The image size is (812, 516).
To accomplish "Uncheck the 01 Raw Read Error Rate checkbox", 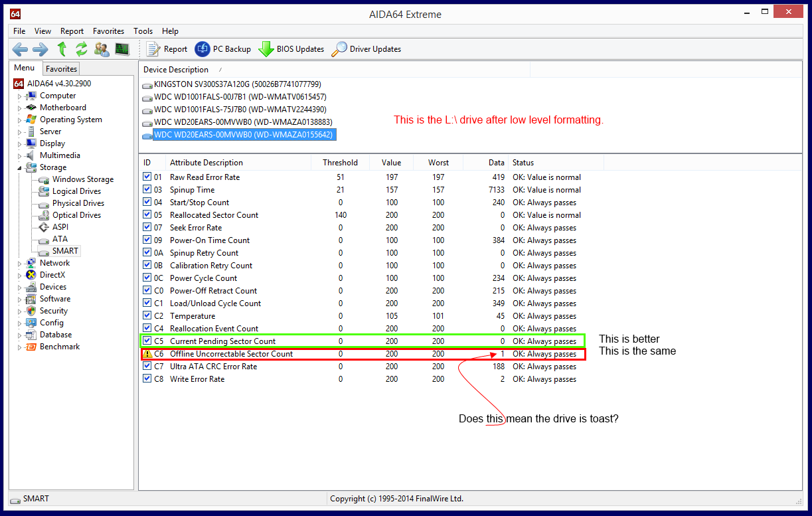I will pyautogui.click(x=147, y=177).
